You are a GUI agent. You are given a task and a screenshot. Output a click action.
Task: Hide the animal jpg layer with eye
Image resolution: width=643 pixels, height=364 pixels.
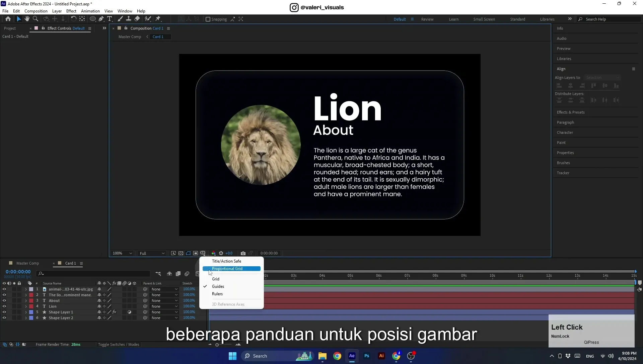tap(4, 289)
